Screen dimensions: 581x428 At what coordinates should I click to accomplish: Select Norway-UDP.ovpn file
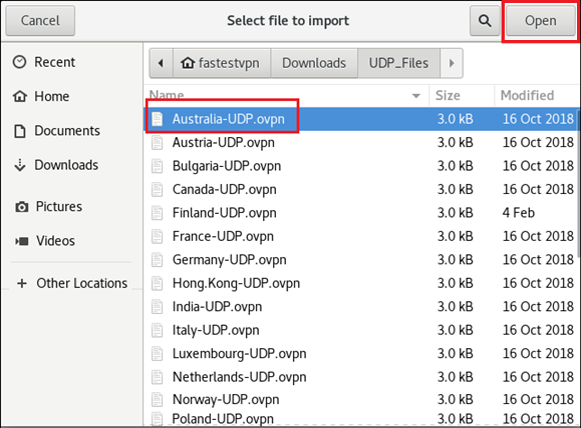(x=361, y=399)
